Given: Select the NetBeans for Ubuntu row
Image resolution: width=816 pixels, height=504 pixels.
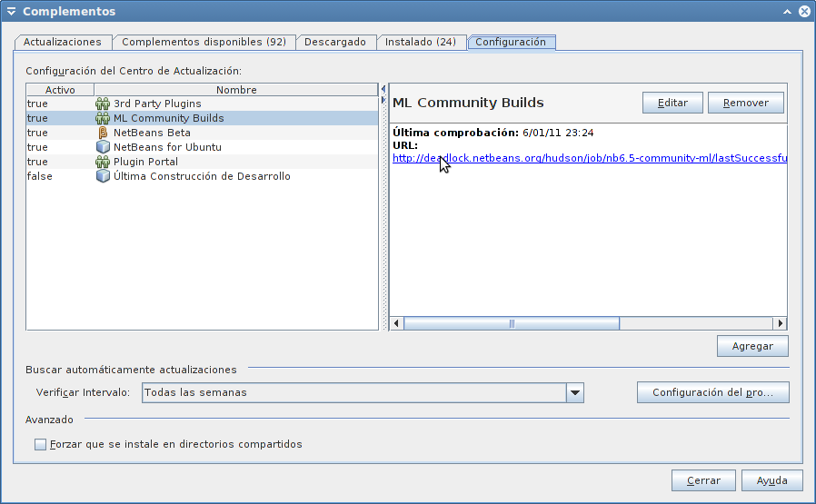Looking at the screenshot, I should pos(202,147).
